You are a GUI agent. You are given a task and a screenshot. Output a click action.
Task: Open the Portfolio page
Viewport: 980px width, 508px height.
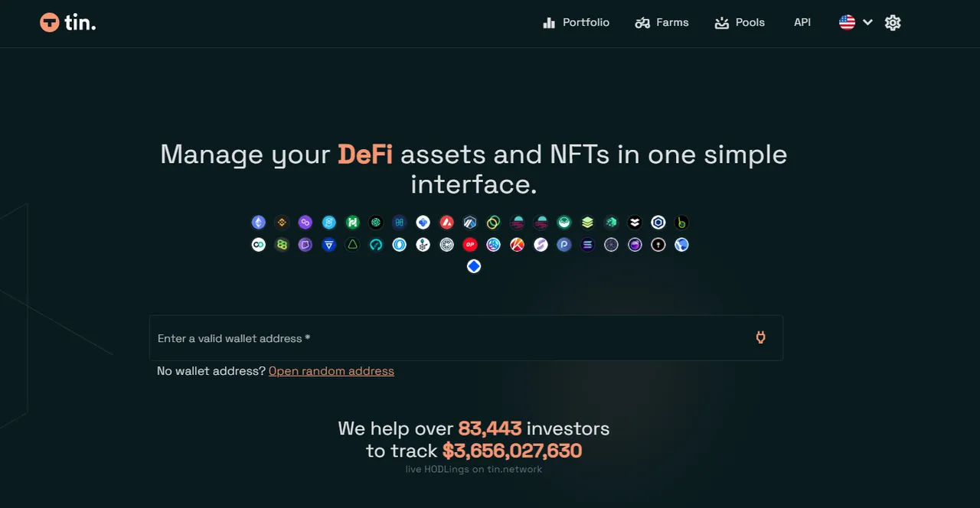[576, 23]
